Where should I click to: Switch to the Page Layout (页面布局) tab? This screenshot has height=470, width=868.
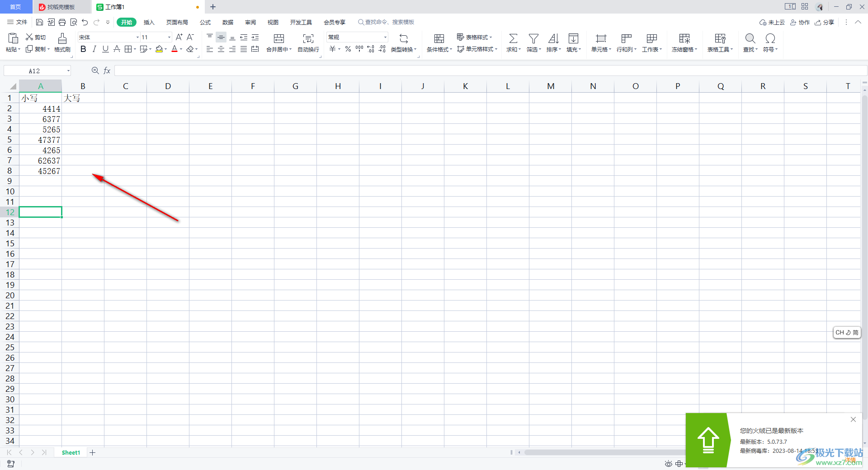(177, 22)
